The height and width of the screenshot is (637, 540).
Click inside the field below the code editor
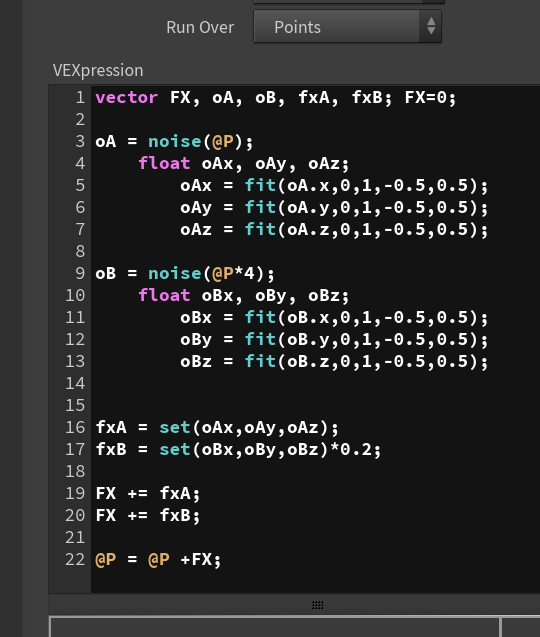coord(274,627)
